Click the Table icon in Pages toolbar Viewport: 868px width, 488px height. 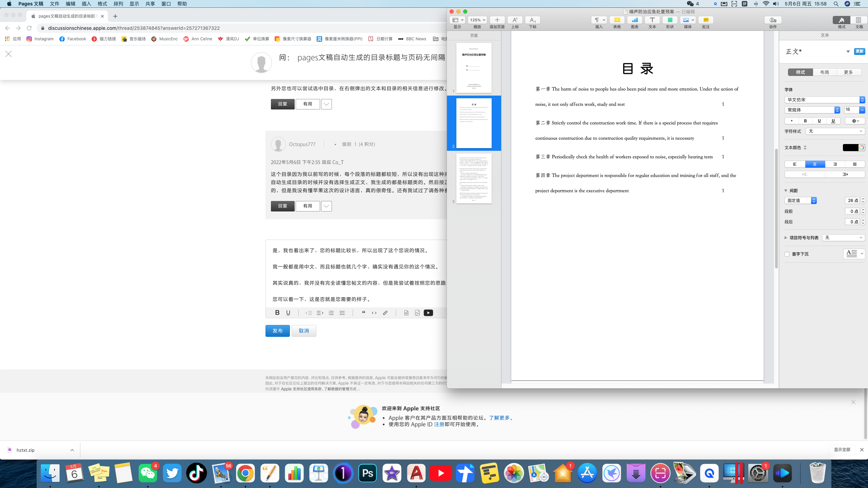[x=617, y=20]
